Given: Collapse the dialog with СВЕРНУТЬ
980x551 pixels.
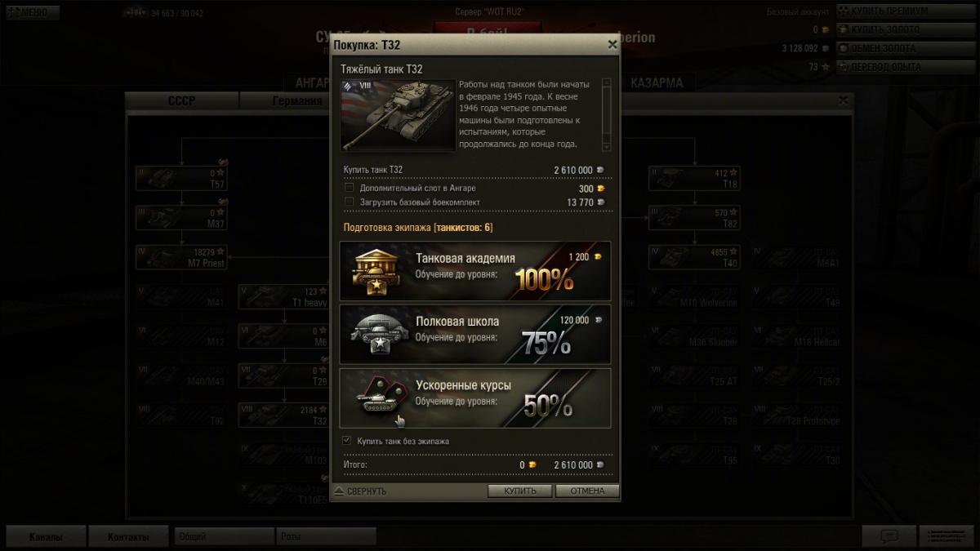Looking at the screenshot, I should pos(360,491).
